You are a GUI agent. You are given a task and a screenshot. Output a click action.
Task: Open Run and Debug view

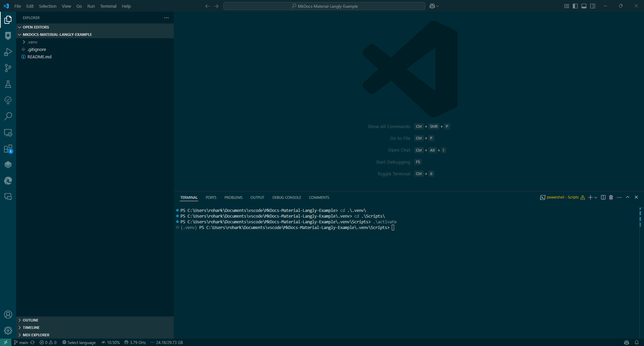coord(8,52)
